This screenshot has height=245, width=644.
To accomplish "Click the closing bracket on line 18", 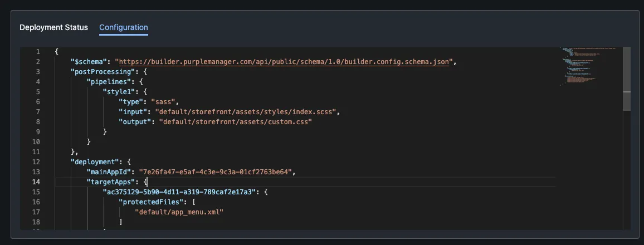I will coord(121,222).
